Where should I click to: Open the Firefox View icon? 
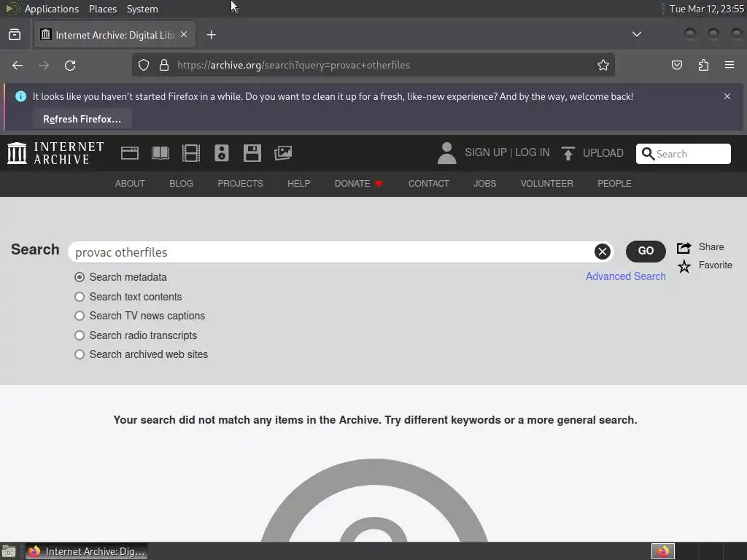tap(15, 35)
